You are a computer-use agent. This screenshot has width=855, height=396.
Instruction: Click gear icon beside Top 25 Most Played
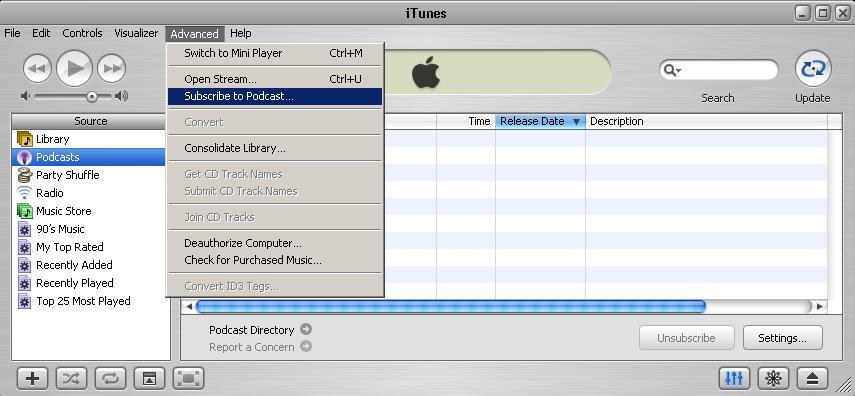(25, 301)
